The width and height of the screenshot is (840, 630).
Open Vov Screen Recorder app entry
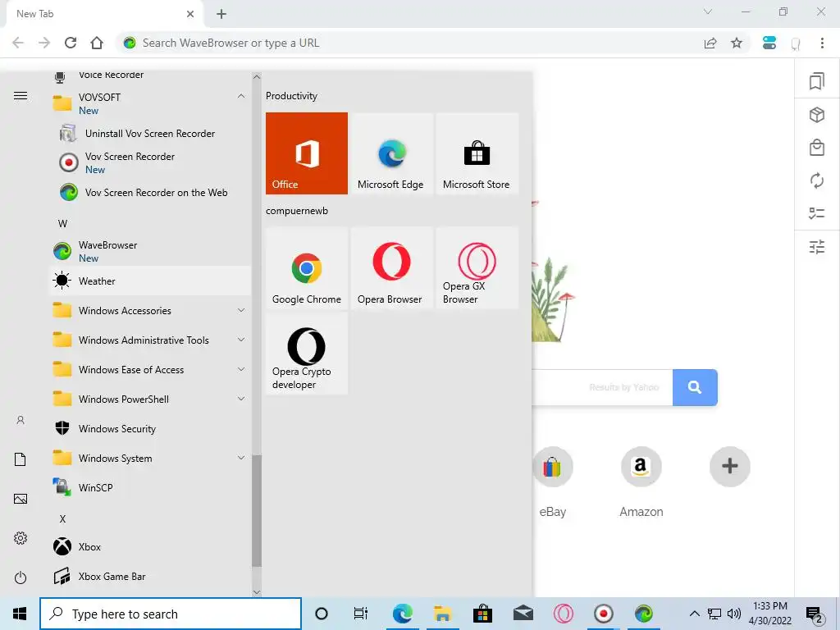click(x=150, y=162)
